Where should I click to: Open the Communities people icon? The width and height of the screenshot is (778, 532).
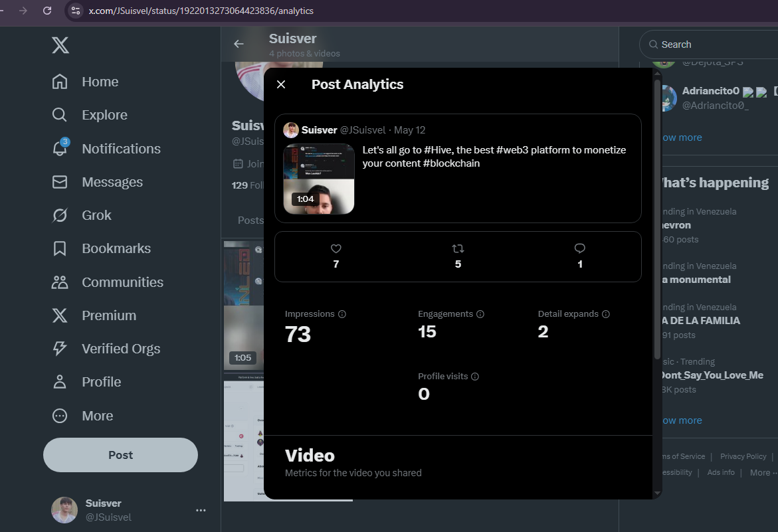[60, 282]
